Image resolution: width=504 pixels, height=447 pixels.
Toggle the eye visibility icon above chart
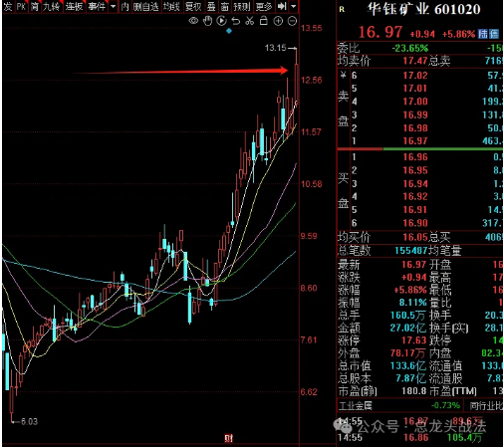[193, 21]
